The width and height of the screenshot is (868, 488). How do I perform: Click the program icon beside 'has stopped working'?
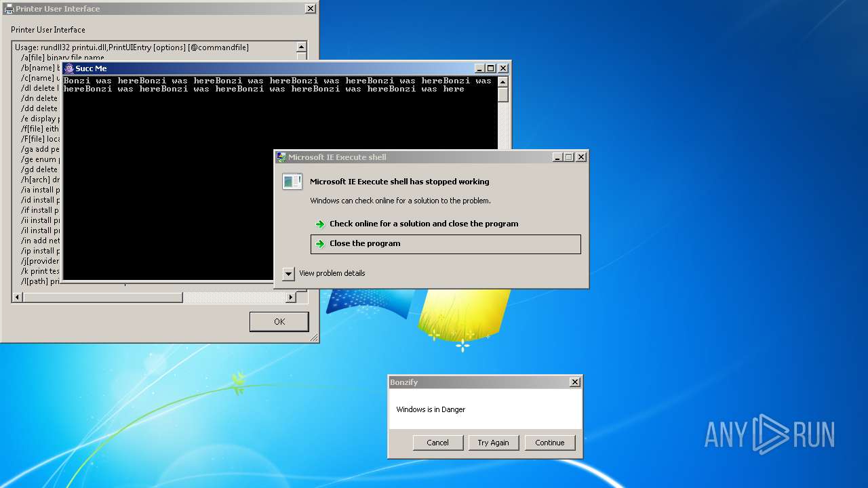(x=292, y=182)
